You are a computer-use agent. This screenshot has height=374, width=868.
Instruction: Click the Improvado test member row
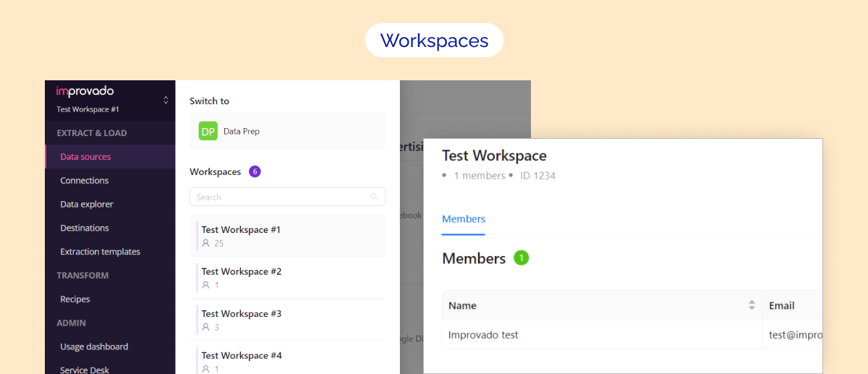pos(483,335)
